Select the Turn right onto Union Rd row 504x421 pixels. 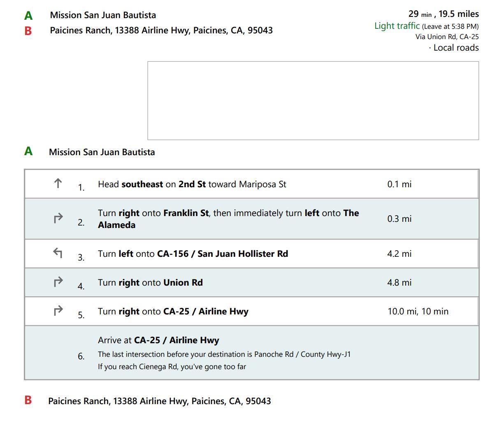pos(251,282)
